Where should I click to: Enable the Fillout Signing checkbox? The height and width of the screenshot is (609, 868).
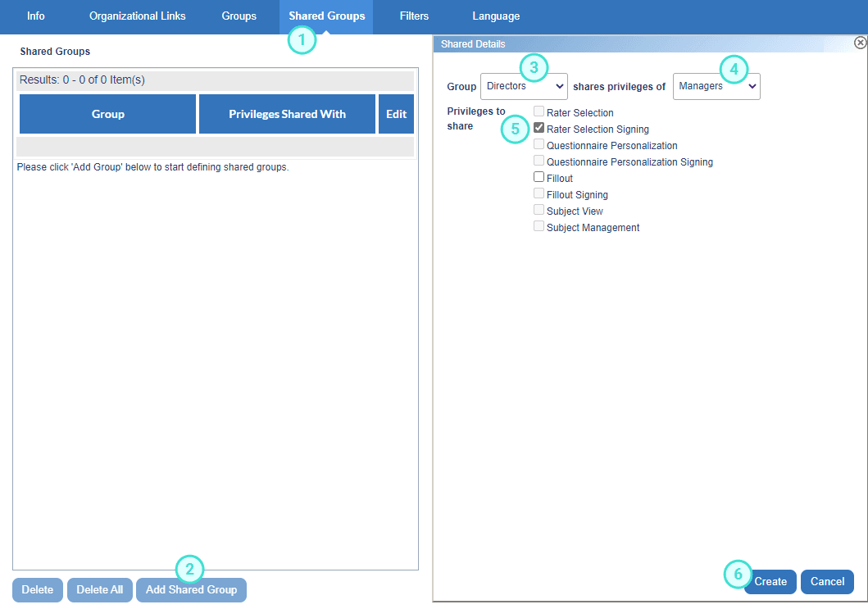click(x=539, y=193)
